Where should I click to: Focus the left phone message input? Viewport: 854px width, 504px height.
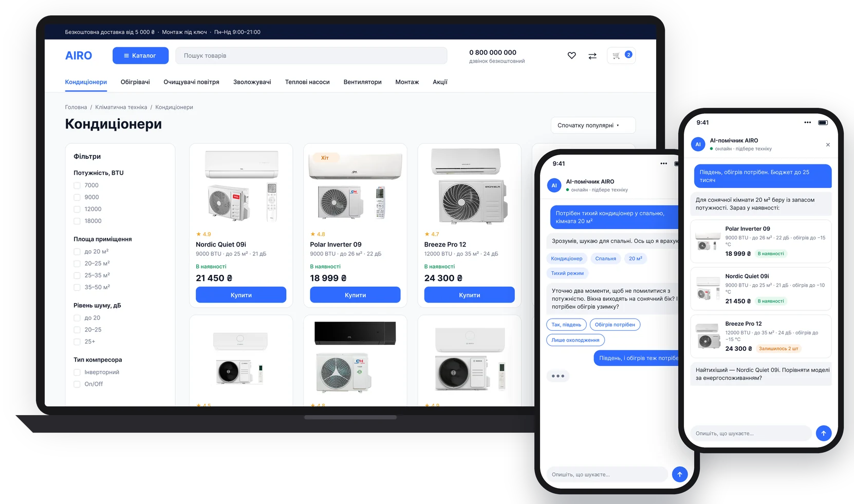[x=606, y=474]
